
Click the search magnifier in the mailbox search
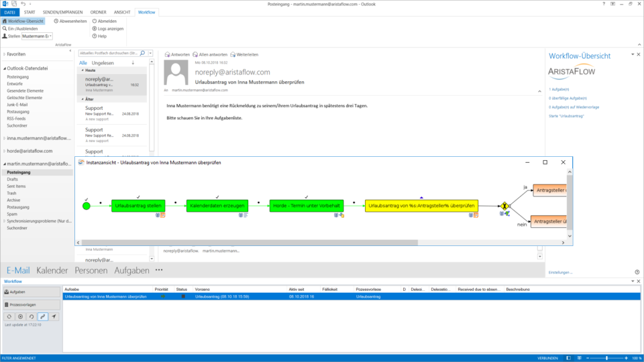click(142, 53)
